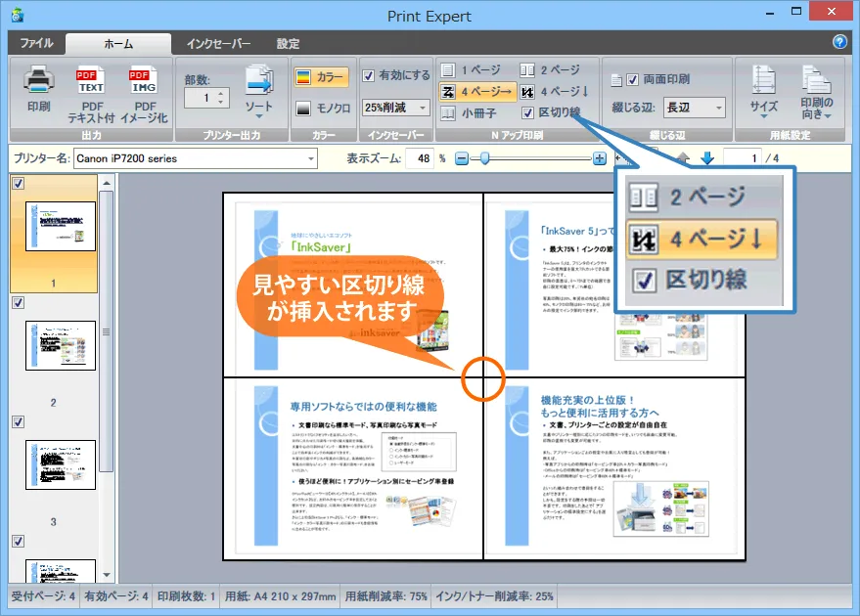
Task: Click thumbnail panel scroll up arrow
Action: (107, 183)
